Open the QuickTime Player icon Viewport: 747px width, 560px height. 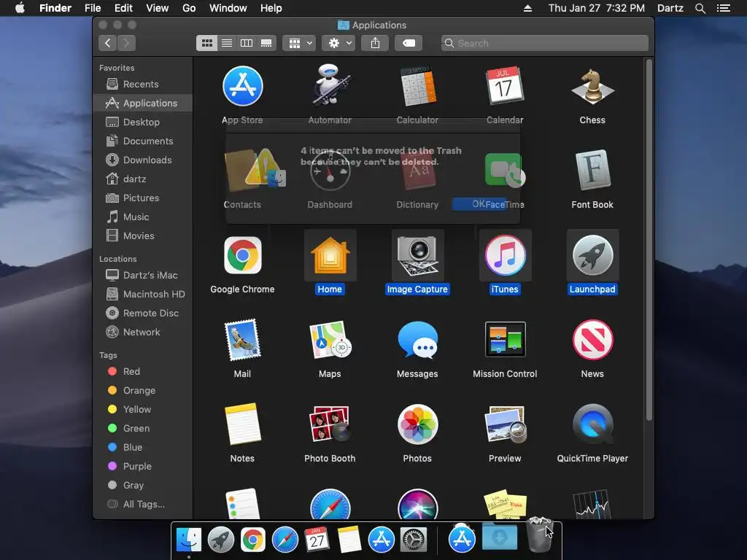tap(592, 424)
